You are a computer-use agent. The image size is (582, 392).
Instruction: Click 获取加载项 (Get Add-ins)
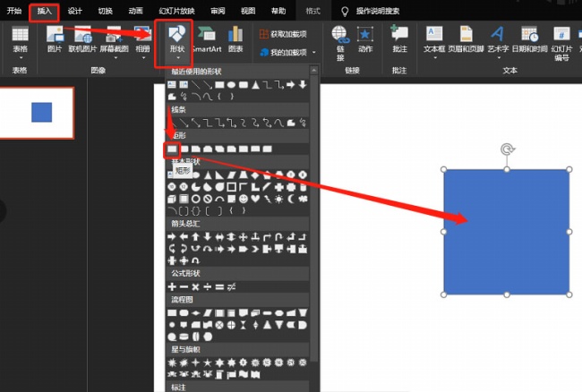[282, 34]
